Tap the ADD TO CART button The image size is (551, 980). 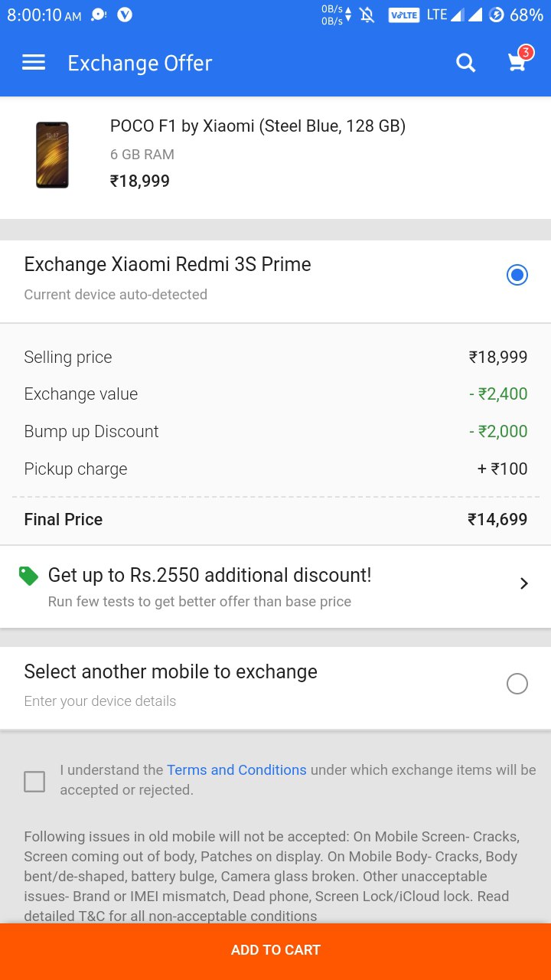point(275,952)
